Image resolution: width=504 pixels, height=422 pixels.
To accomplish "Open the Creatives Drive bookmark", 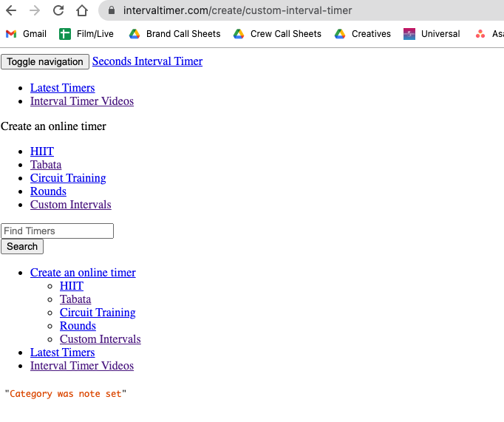I will [x=363, y=34].
